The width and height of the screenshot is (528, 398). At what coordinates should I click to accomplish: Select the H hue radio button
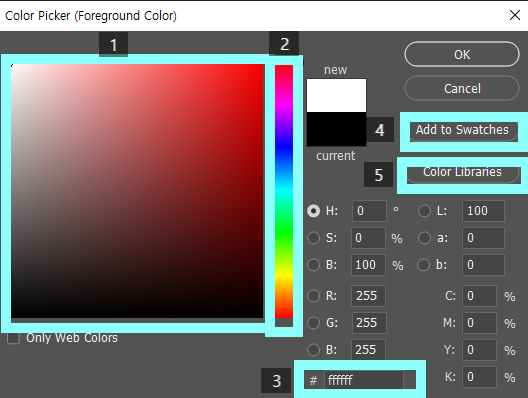[x=313, y=211]
